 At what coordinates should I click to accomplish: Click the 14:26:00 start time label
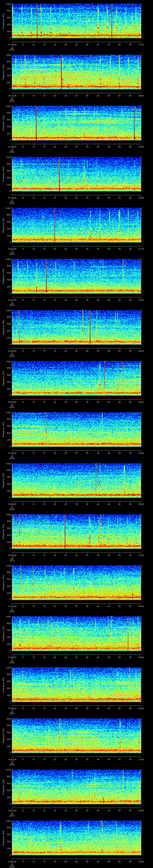click(12, 555)
